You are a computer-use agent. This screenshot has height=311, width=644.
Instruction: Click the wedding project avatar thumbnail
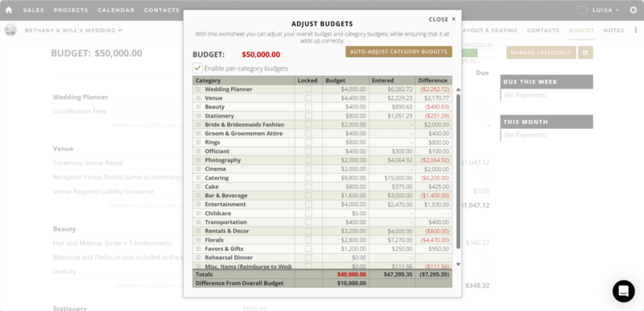pyautogui.click(x=10, y=30)
